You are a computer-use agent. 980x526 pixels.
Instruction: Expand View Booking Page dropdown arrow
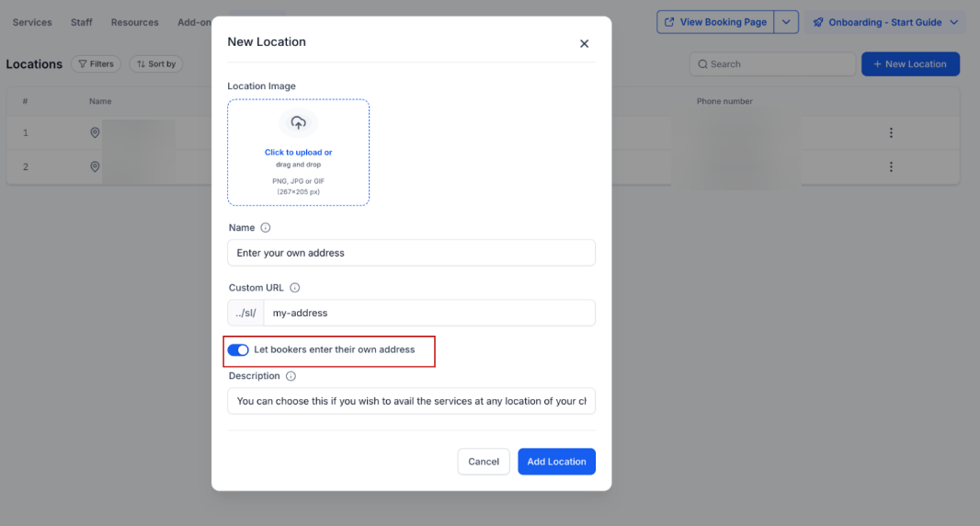pos(786,22)
